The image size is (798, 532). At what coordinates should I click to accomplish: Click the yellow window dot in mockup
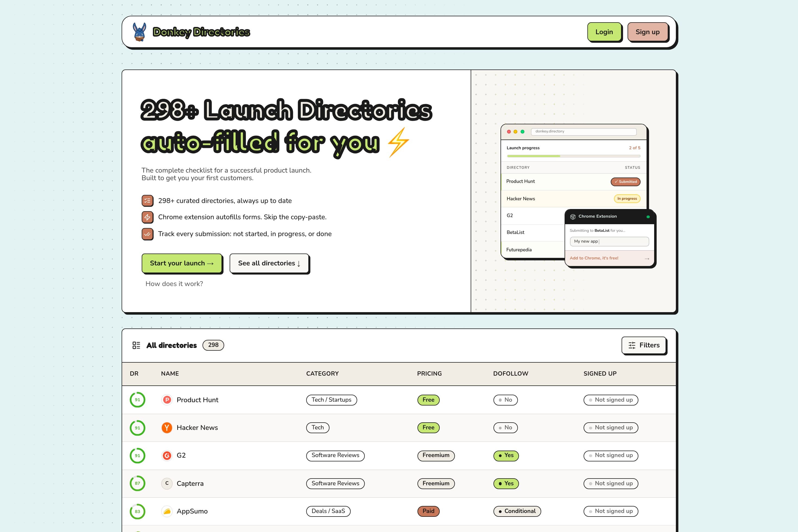click(515, 132)
